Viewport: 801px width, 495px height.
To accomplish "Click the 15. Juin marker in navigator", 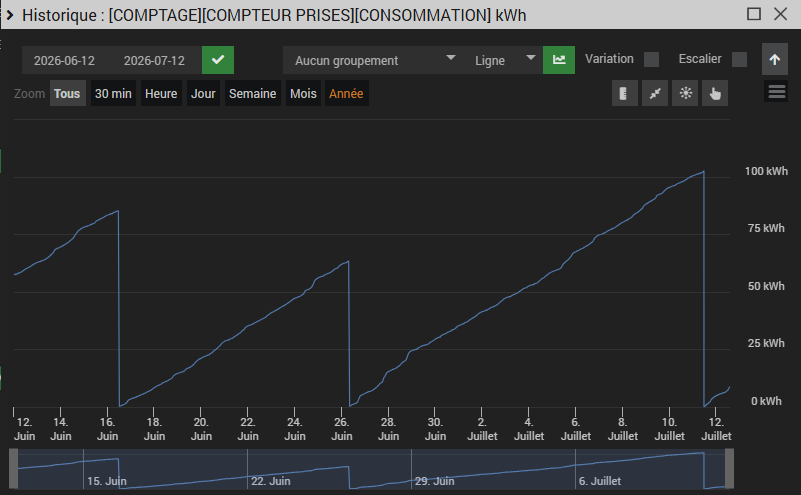I will 107,481.
